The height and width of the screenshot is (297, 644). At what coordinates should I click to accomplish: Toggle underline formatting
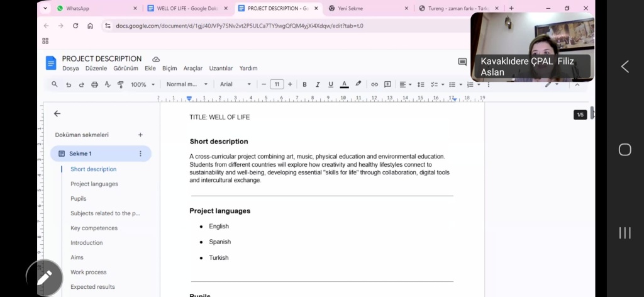(331, 84)
